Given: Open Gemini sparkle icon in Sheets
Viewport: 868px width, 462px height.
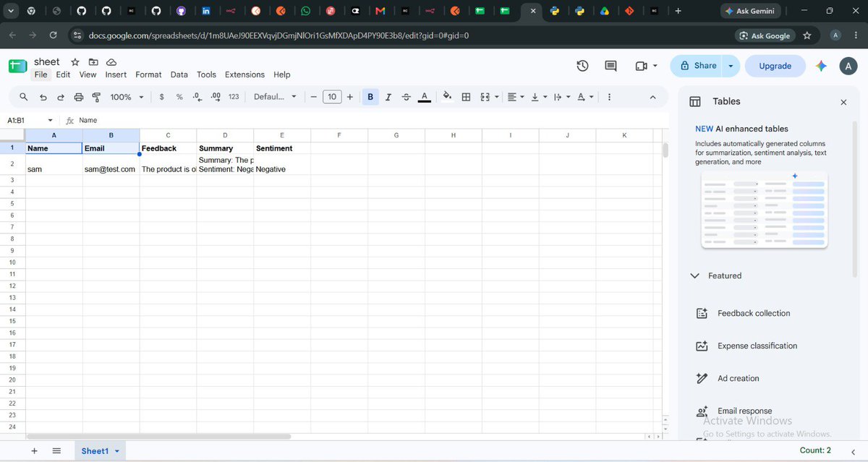Looking at the screenshot, I should point(821,66).
